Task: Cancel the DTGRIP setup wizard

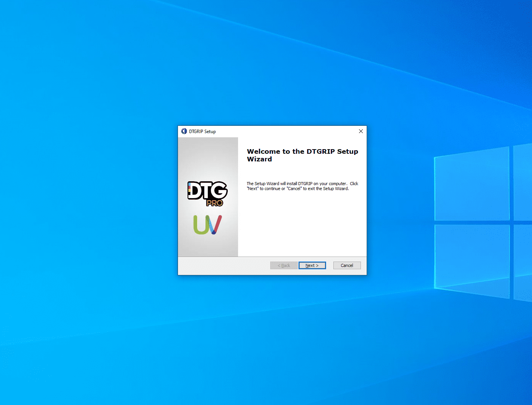Action: coord(347,265)
